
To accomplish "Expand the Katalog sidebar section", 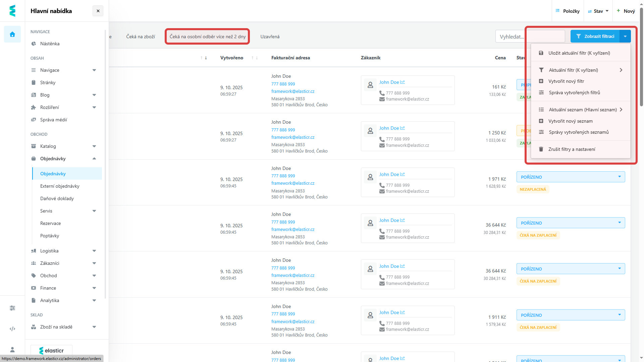I will (94, 146).
